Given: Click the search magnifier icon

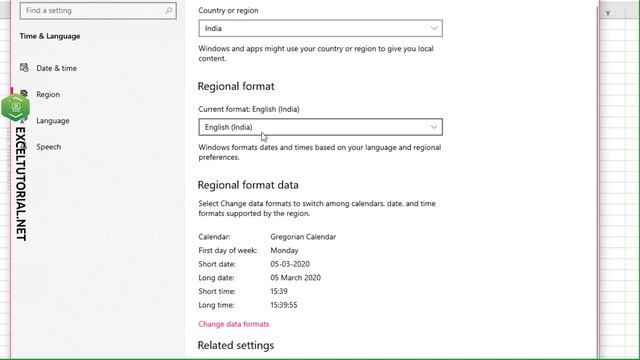Looking at the screenshot, I should (169, 11).
